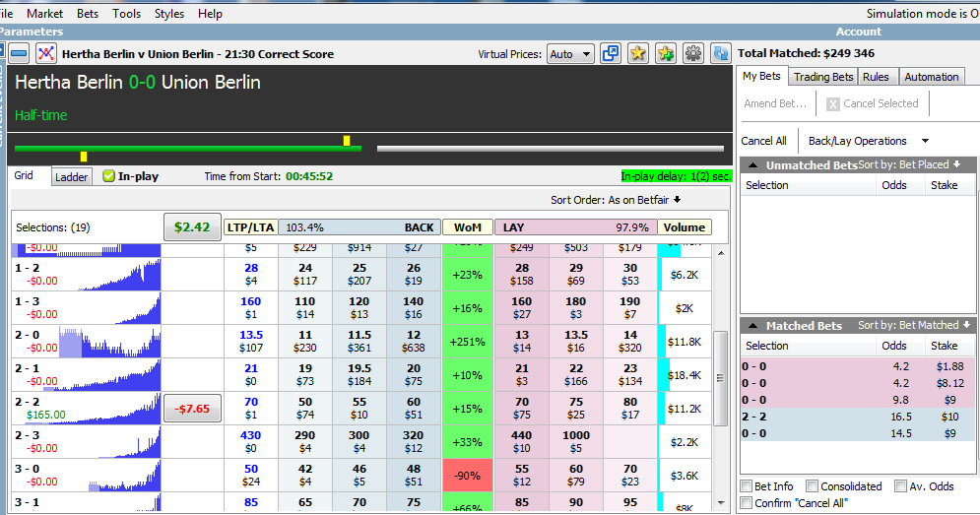Open the Virtual Prices Auto dropdown
The height and width of the screenshot is (515, 980).
coord(570,54)
